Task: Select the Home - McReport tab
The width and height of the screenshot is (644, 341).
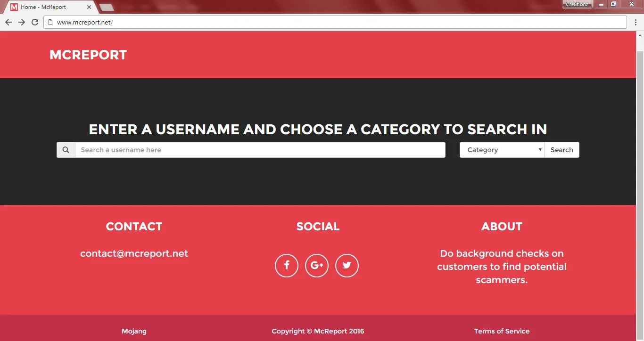Action: pos(51,7)
